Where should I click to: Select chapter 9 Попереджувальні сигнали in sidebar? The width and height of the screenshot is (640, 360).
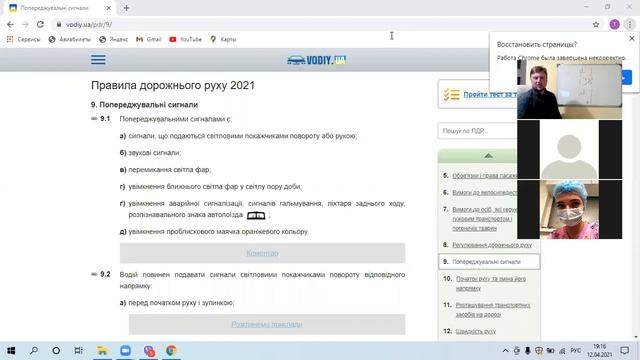point(489,262)
